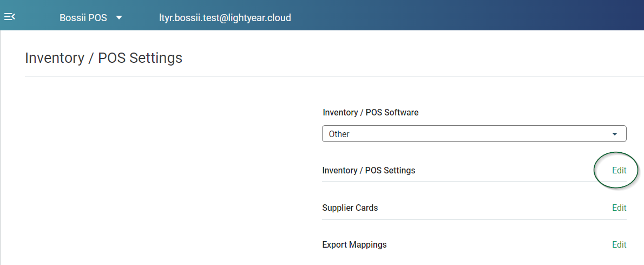Collapse the sidebar with the menu icon
This screenshot has width=644, height=265.
9,17
